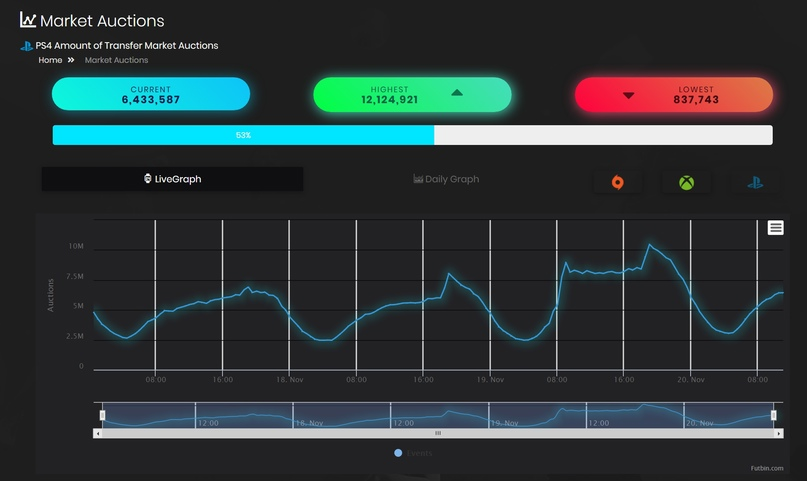Image resolution: width=807 pixels, height=481 pixels.
Task: Click the Current 6,433,587 pill
Action: coord(151,94)
